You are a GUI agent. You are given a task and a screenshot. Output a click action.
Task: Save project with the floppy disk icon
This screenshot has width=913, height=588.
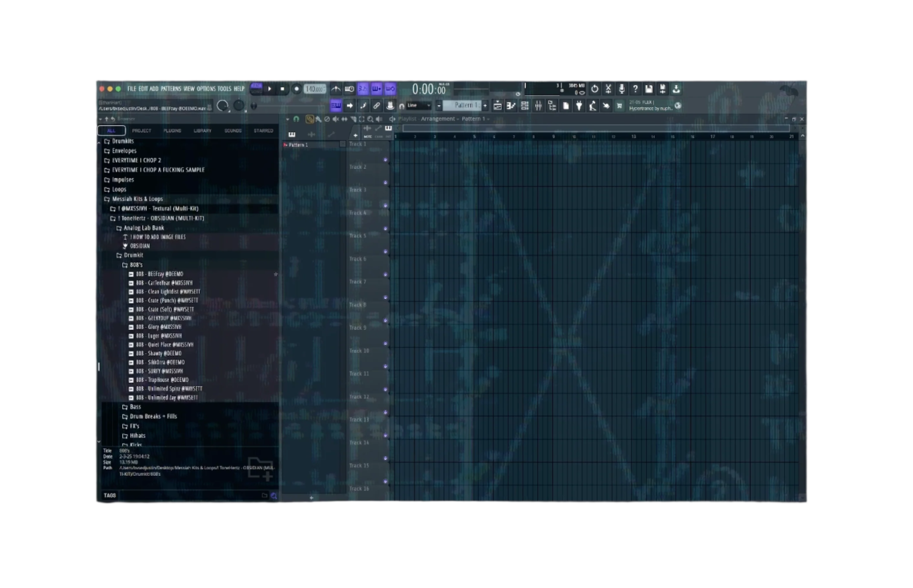pos(649,89)
